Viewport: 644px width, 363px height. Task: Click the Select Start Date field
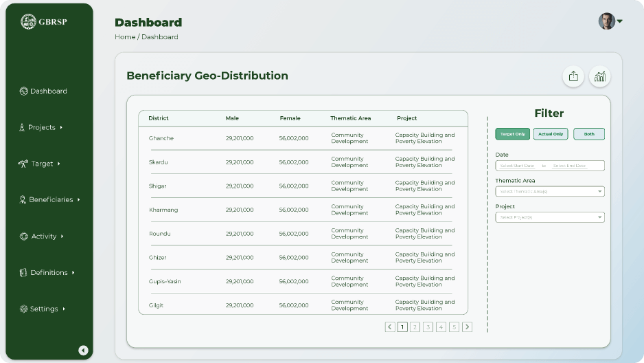pos(517,166)
